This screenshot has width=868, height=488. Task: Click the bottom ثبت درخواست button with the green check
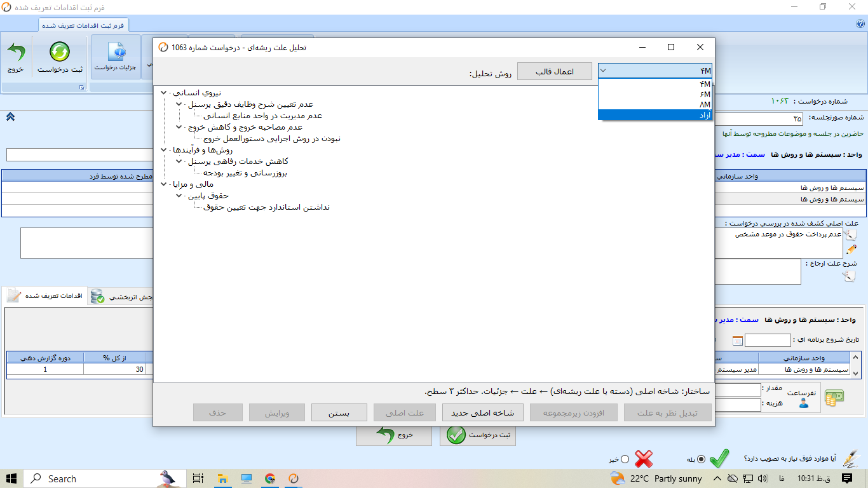tap(478, 435)
